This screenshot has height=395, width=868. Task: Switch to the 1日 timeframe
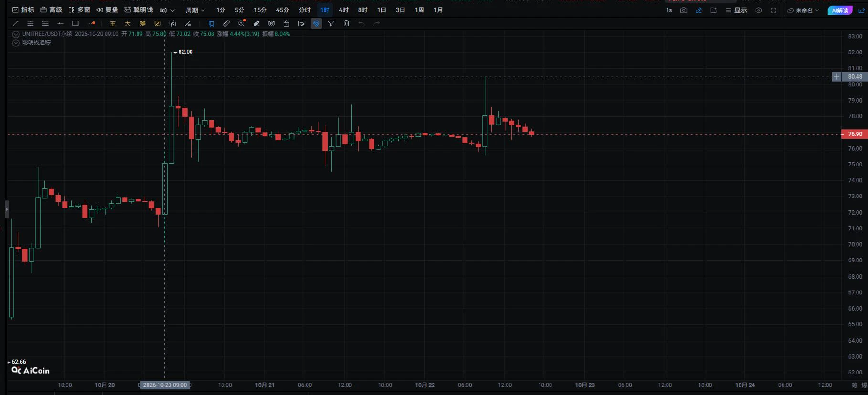381,10
